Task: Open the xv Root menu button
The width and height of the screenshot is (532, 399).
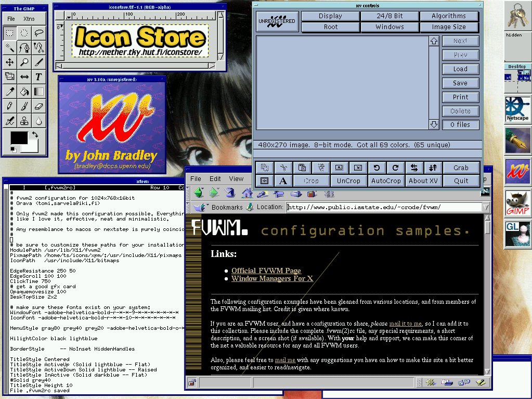Action: [330, 27]
